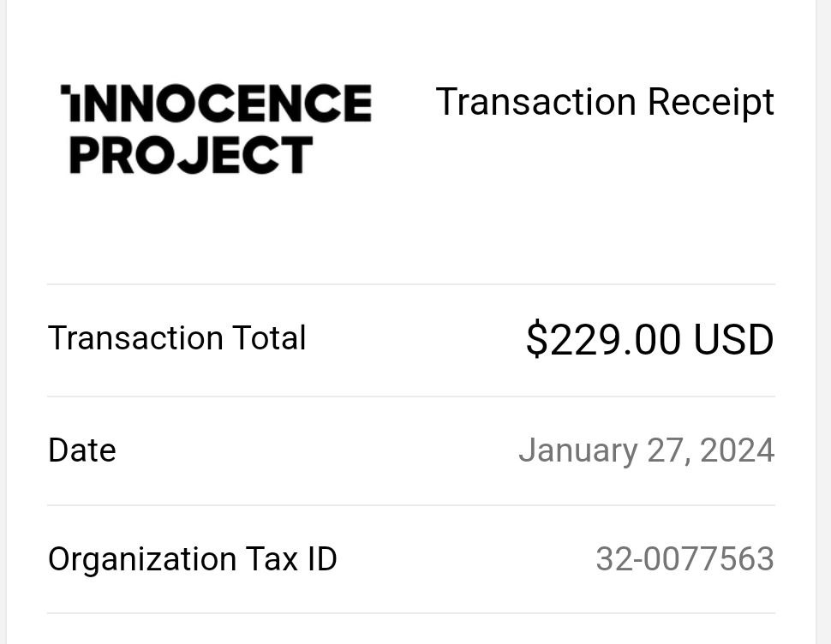Click the divider between Transaction Total and Date
831x644 pixels.
[411, 397]
